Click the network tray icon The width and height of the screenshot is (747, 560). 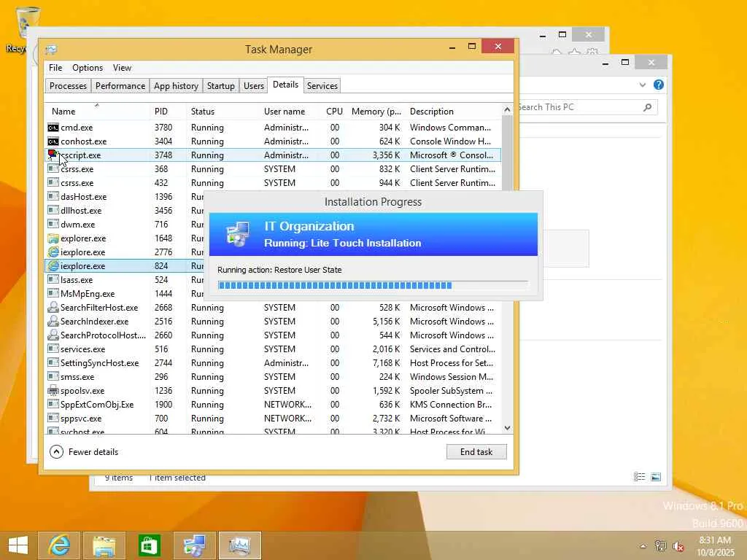coord(661,546)
